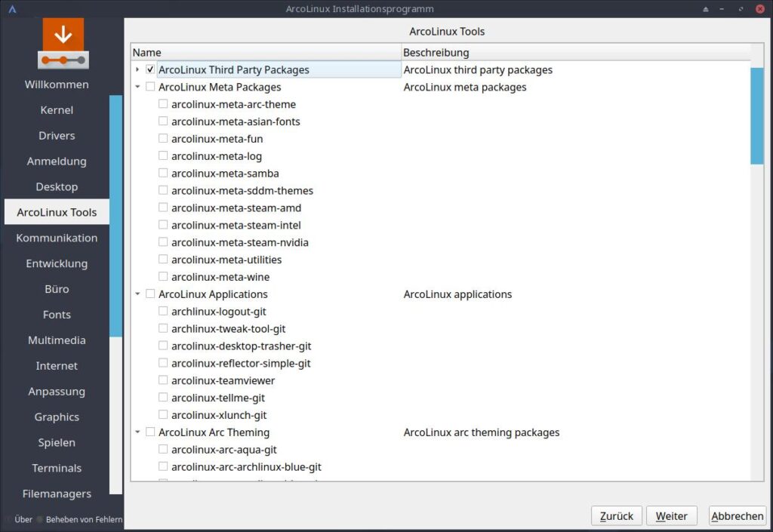Screen dimensions: 773x532
Task: Collapse ArcoLinux Arc Theming tree
Action: coord(137,432)
